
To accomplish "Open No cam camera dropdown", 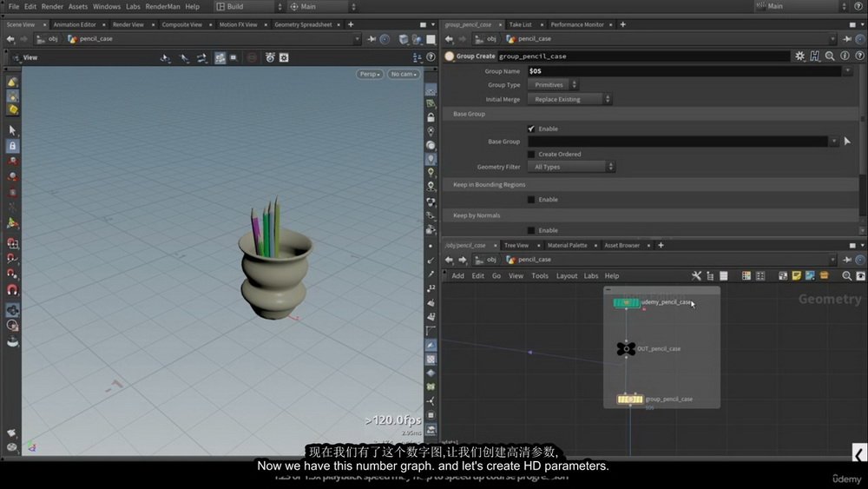I will tap(404, 74).
